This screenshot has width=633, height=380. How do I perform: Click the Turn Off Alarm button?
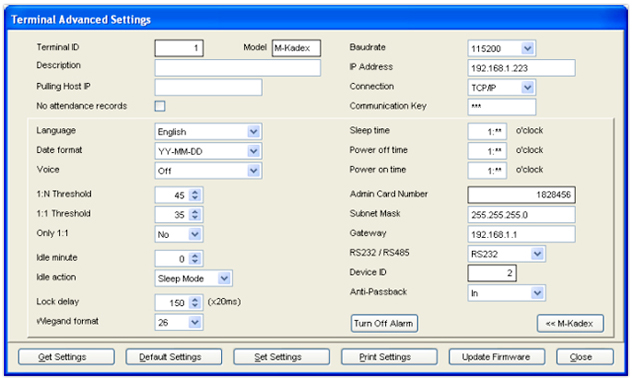click(384, 323)
